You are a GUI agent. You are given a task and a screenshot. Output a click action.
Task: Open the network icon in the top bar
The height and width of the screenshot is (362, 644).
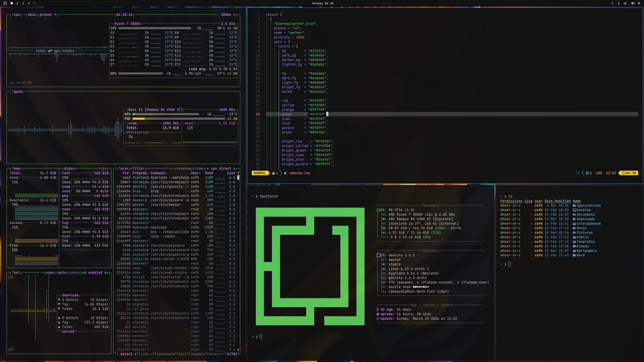pos(625,3)
